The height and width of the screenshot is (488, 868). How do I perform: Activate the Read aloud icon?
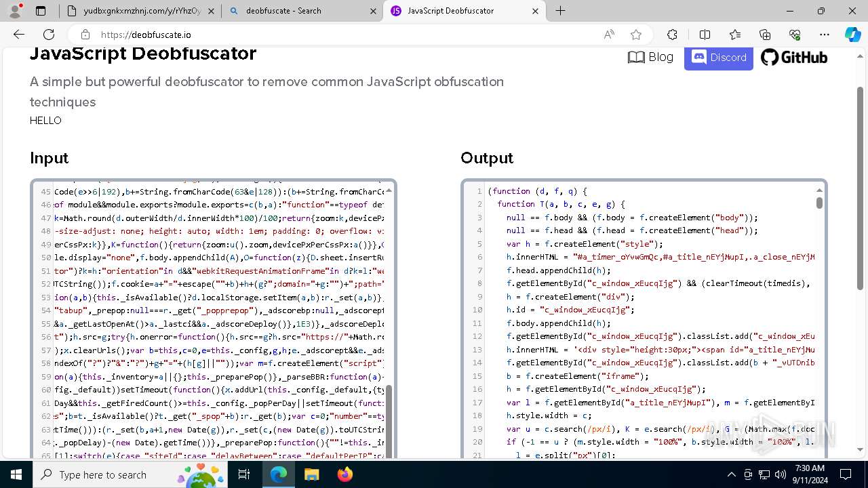609,35
